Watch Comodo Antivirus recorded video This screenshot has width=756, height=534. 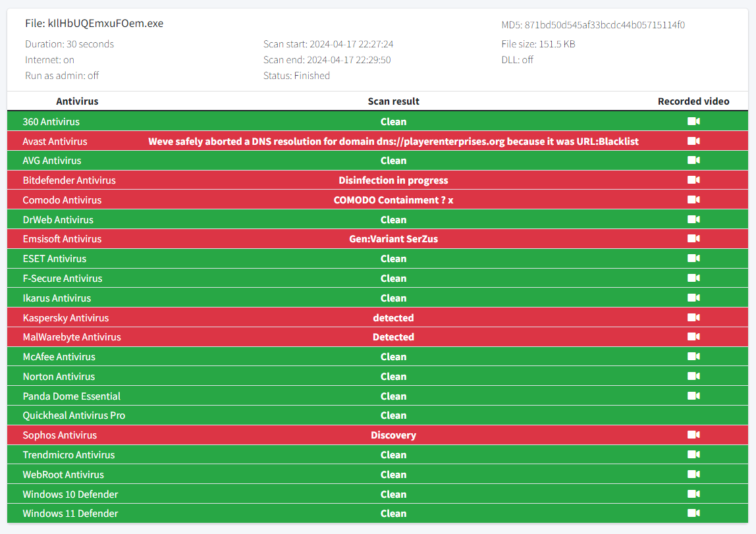click(693, 200)
